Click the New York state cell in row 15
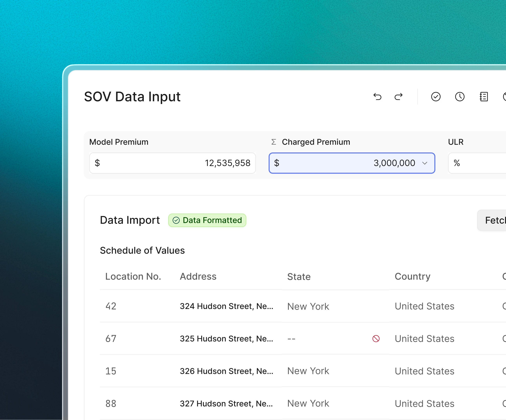This screenshot has width=506, height=420. pyautogui.click(x=308, y=371)
